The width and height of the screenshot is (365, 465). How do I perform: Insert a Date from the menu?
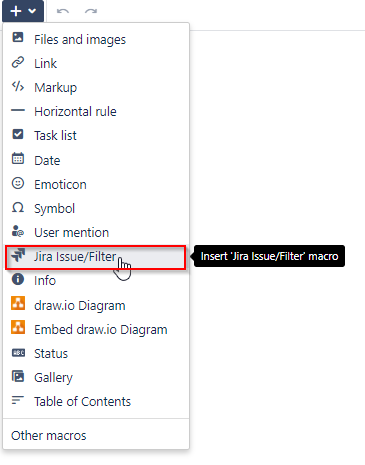(96, 160)
